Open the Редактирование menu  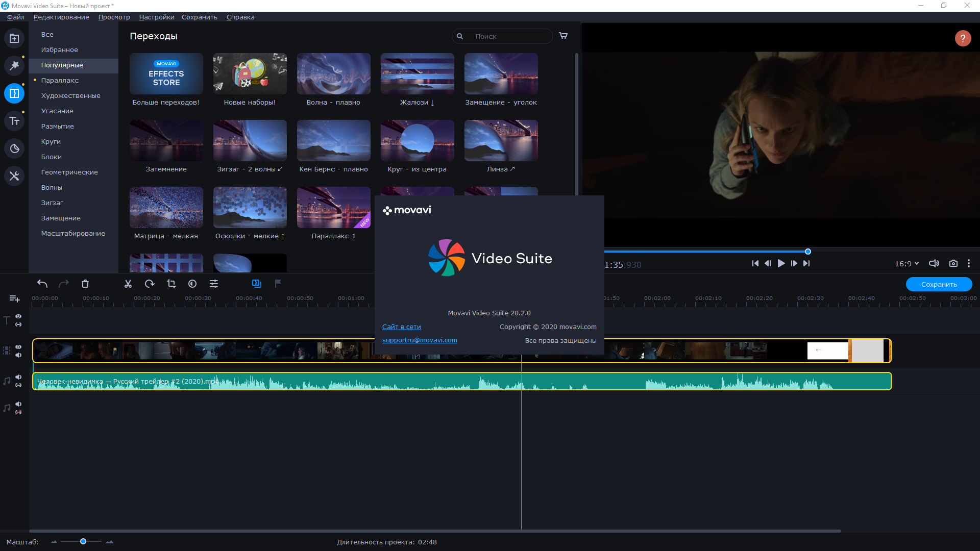[61, 17]
